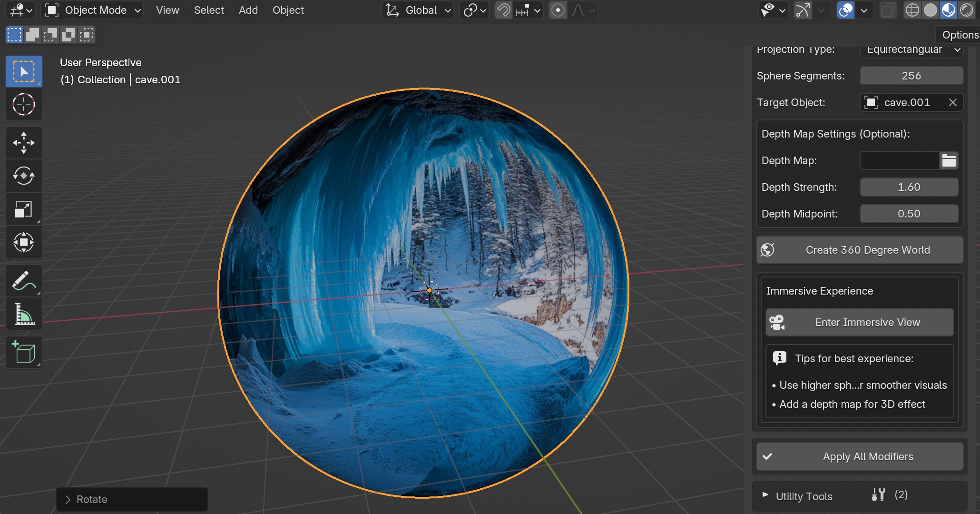
Task: Toggle X-ray view
Action: tap(888, 10)
